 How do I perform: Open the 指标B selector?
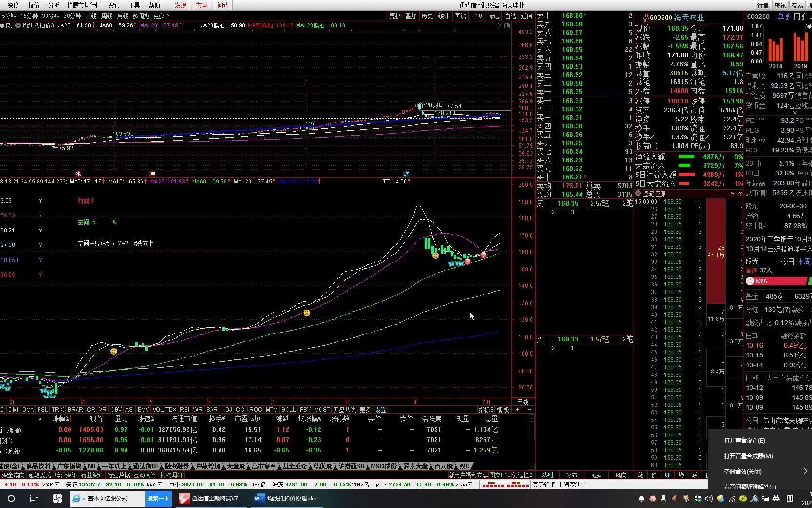click(486, 410)
